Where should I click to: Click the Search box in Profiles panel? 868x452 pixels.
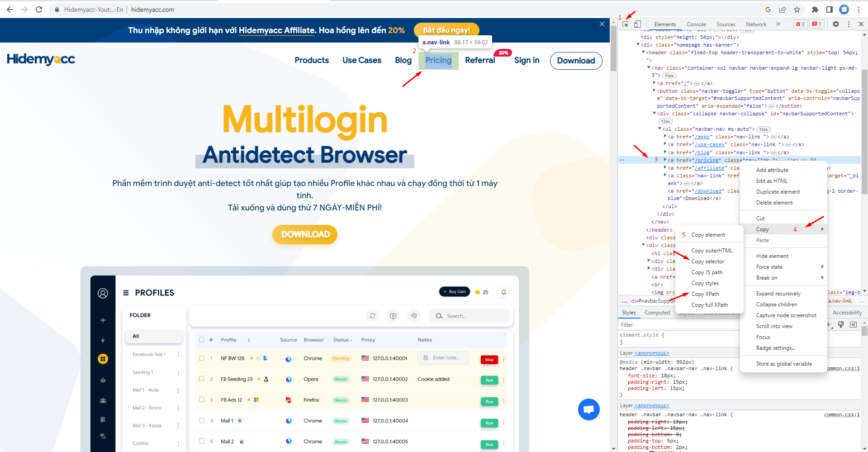(469, 316)
